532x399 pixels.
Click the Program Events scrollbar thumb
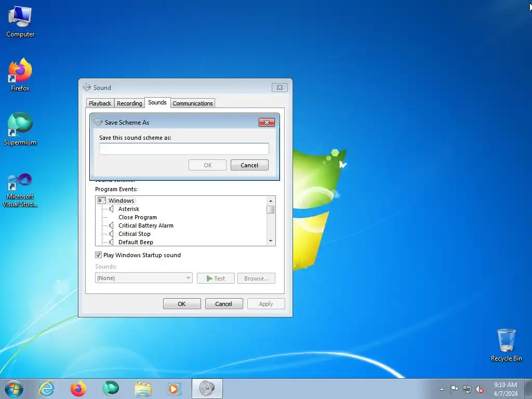pos(270,209)
